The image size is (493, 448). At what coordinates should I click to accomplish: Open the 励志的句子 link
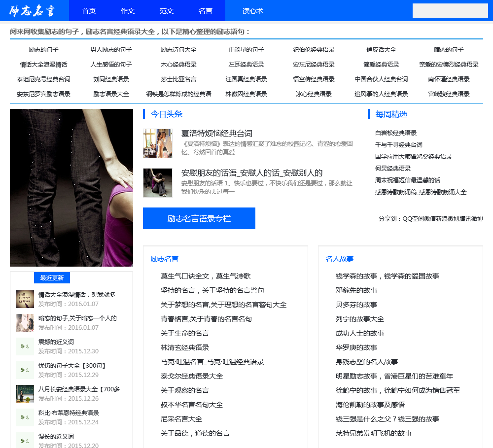[x=43, y=50]
